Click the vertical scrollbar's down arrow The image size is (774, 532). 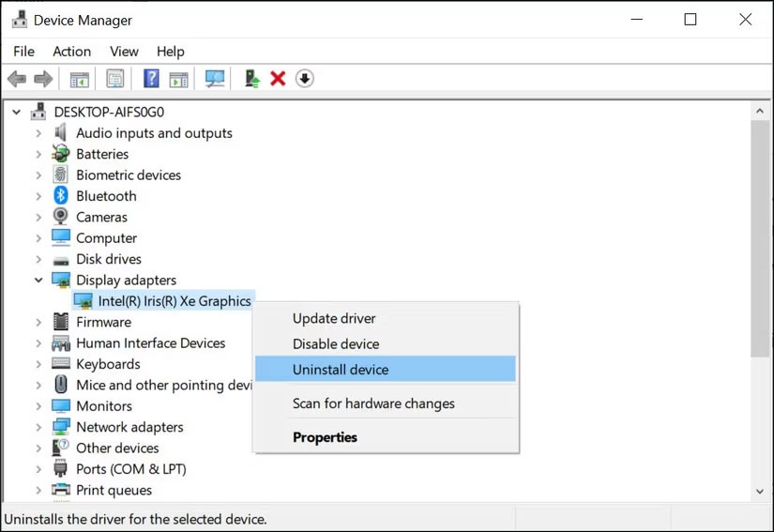tap(760, 491)
